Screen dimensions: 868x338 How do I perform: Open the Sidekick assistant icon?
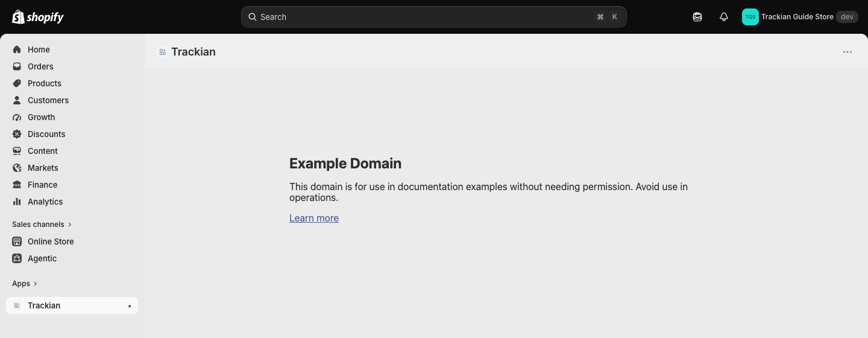click(697, 17)
